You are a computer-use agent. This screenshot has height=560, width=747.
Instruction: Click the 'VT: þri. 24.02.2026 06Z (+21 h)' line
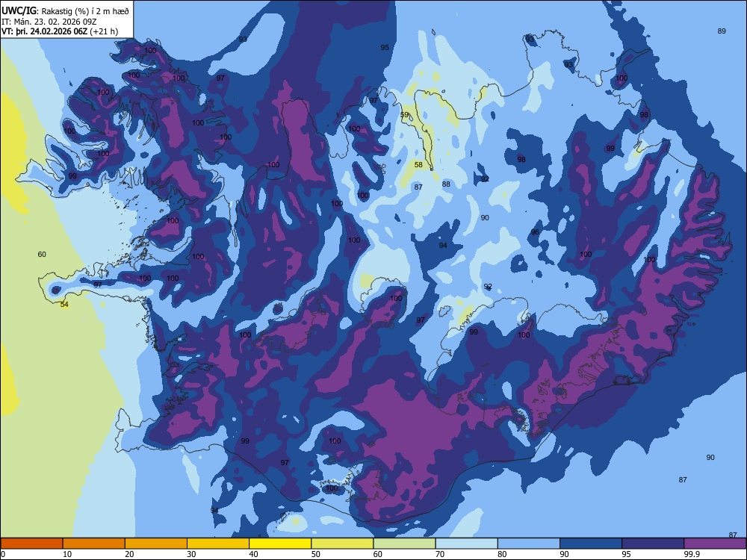[x=60, y=31]
